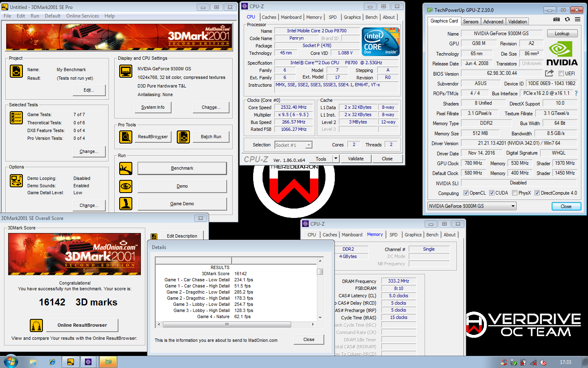The height and width of the screenshot is (368, 588).
Task: Click the Online ResultBrowser podium icon
Action: pyautogui.click(x=36, y=325)
